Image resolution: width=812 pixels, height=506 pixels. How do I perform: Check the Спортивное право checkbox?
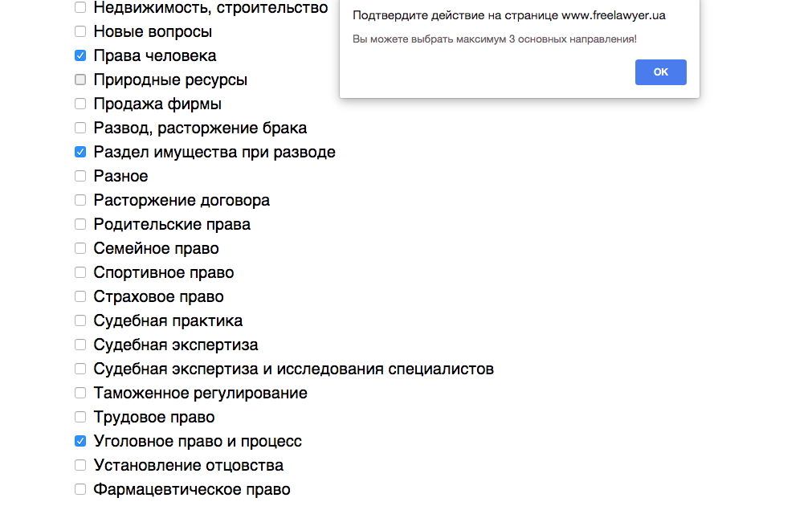click(x=80, y=272)
